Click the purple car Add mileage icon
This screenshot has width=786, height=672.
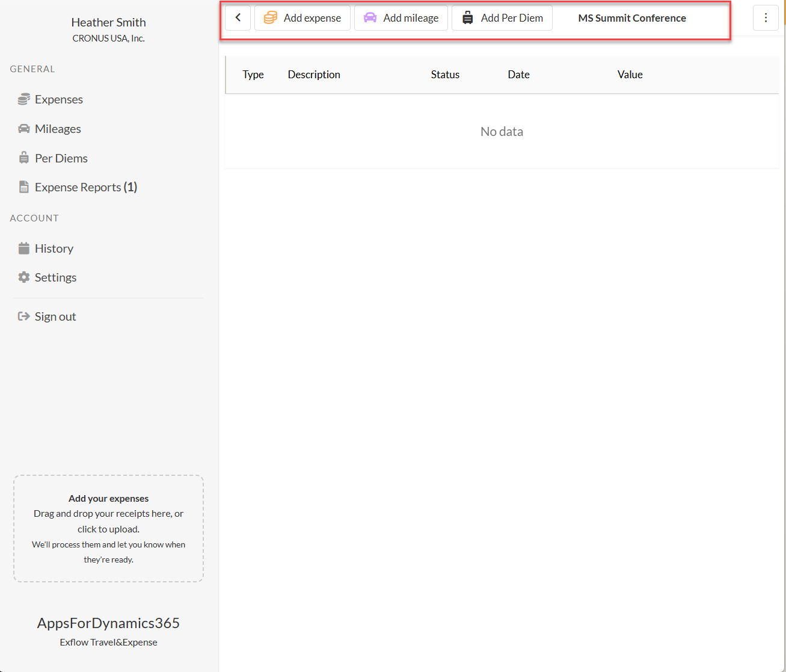370,18
